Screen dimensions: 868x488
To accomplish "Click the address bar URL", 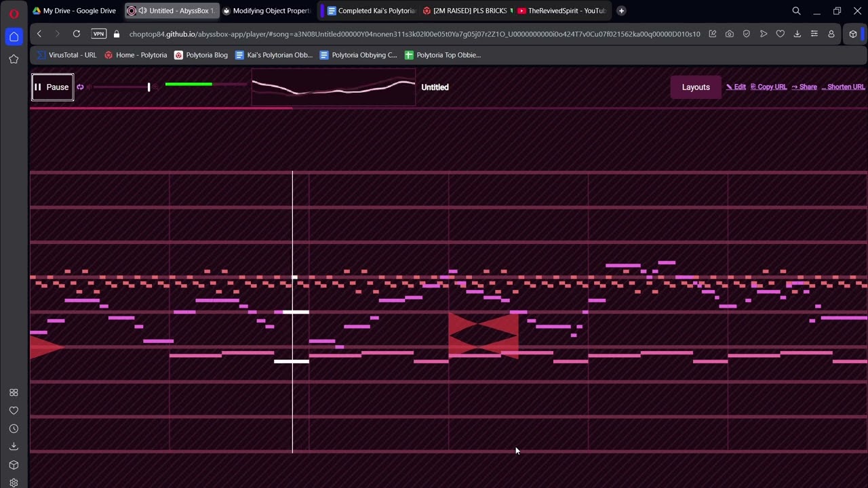I will 414,34.
